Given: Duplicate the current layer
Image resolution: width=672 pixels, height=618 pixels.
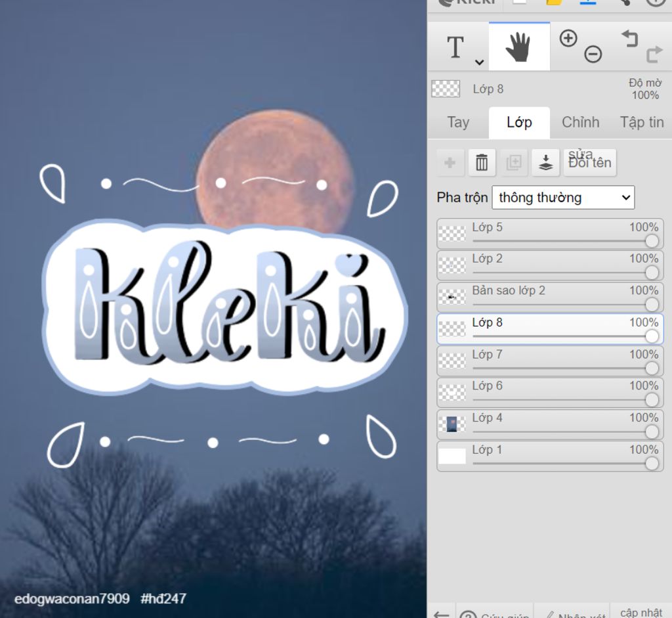Looking at the screenshot, I should (x=513, y=162).
